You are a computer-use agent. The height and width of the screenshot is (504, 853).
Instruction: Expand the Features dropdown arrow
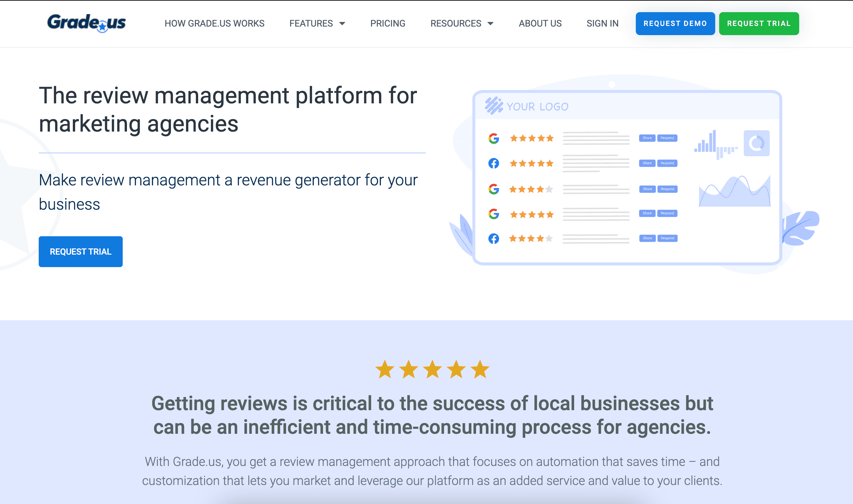pyautogui.click(x=342, y=23)
